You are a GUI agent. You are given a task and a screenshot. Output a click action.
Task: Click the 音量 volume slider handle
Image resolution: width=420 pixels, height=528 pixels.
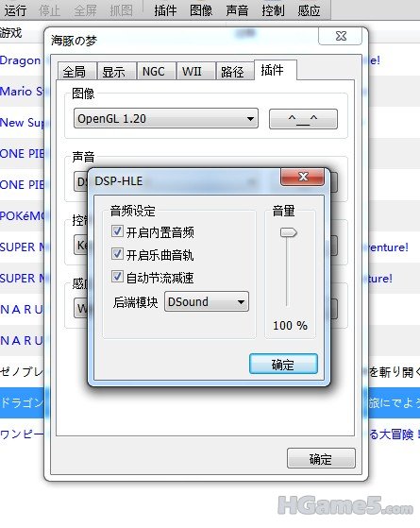point(289,232)
